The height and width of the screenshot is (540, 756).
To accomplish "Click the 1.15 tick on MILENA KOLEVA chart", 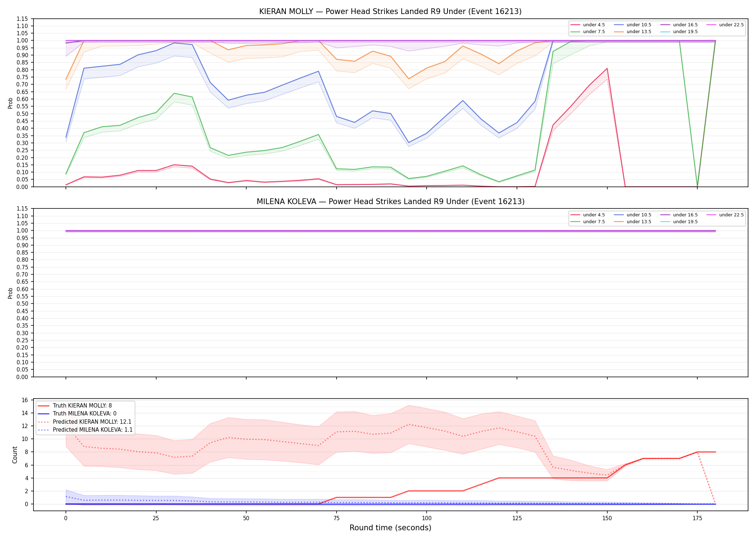I will 22,209.
